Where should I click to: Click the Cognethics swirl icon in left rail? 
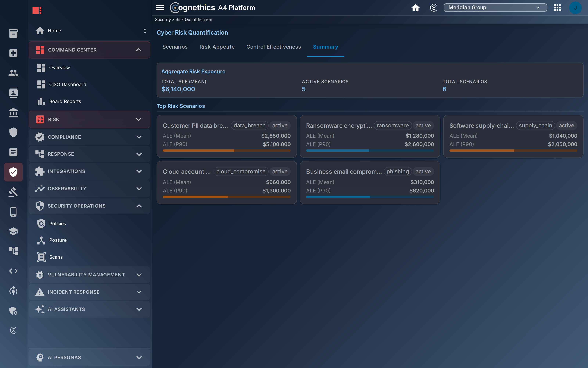(x=13, y=330)
